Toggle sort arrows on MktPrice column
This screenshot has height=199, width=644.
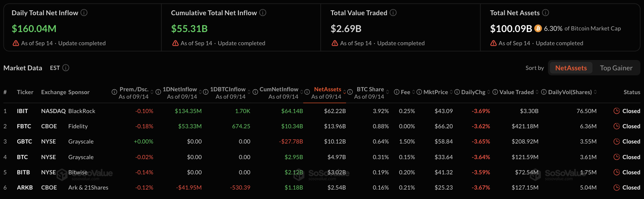pyautogui.click(x=451, y=92)
